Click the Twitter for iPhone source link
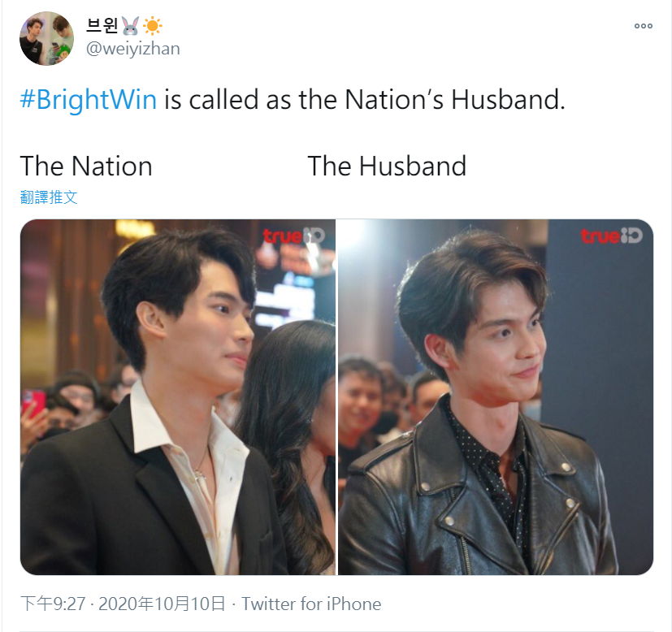This screenshot has height=632, width=672. 311,604
